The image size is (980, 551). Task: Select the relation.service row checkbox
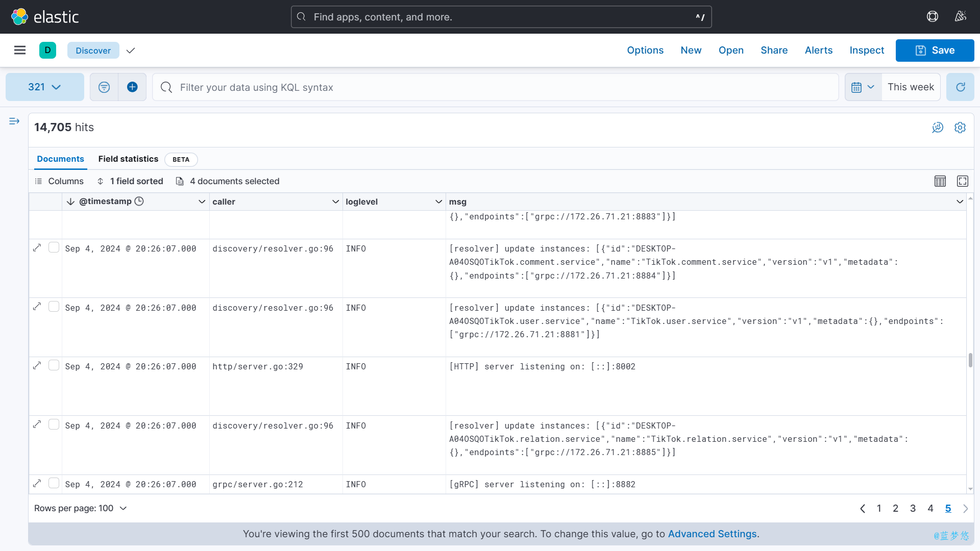[x=54, y=424]
